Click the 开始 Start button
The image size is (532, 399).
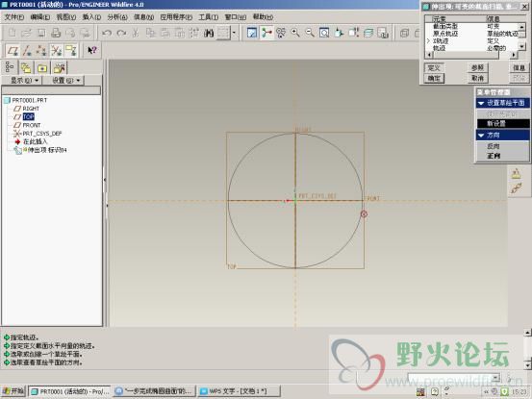click(x=13, y=391)
